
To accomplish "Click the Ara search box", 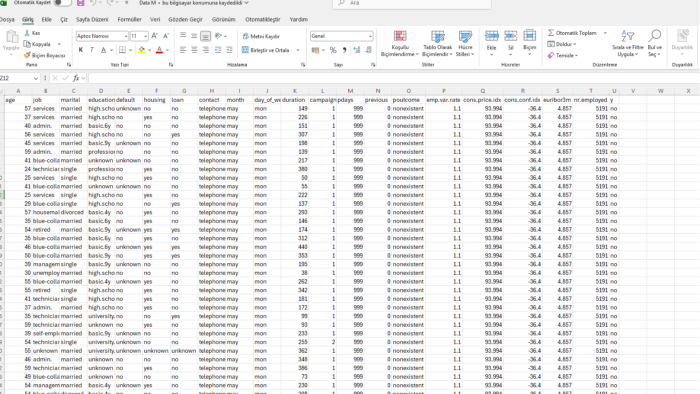I will (x=412, y=3).
